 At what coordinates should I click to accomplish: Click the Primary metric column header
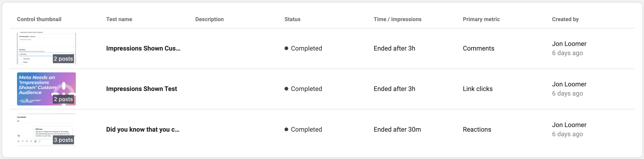click(481, 19)
